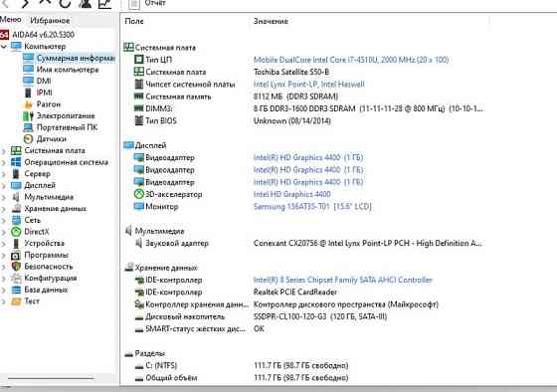Open the Intel HD Graphics 4400 3D-accelerator link
The width and height of the screenshot is (557, 392).
pyautogui.click(x=292, y=194)
